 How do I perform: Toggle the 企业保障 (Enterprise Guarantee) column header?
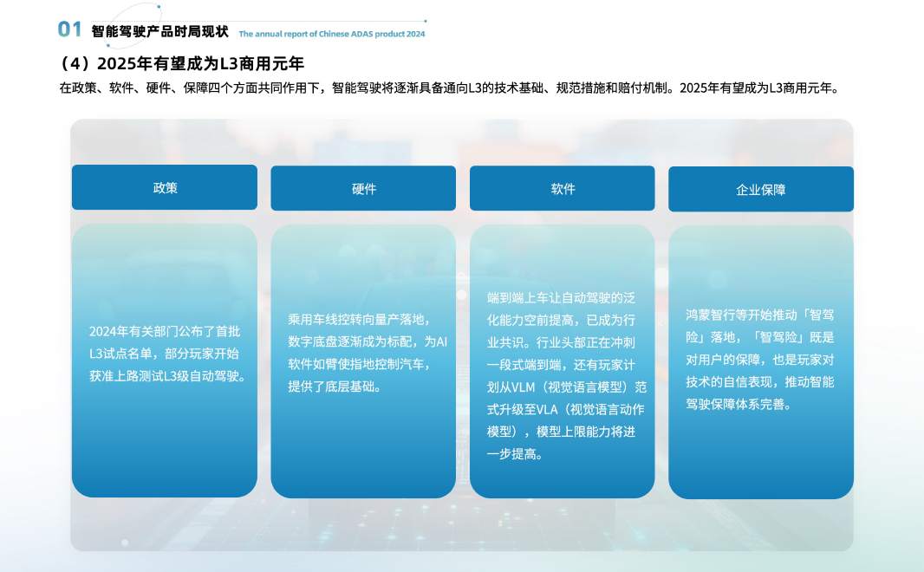760,188
